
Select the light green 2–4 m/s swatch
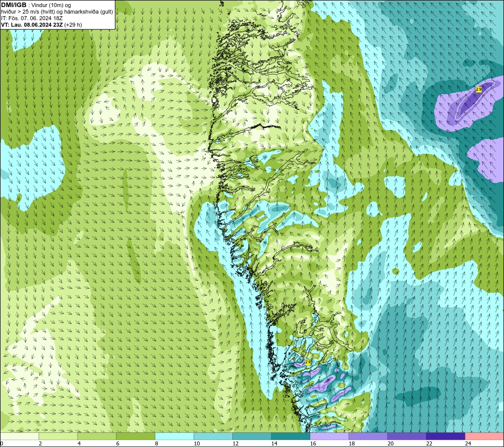click(58, 436)
